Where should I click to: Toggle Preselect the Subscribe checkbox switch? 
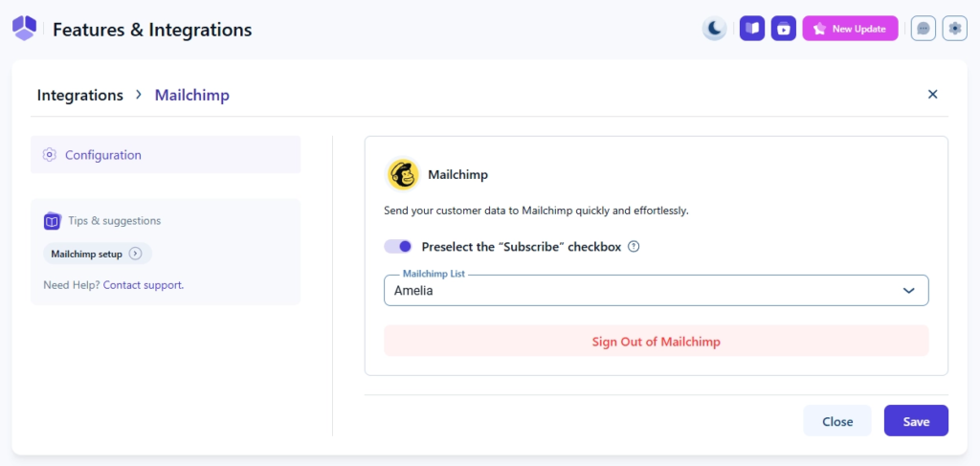[x=398, y=247]
